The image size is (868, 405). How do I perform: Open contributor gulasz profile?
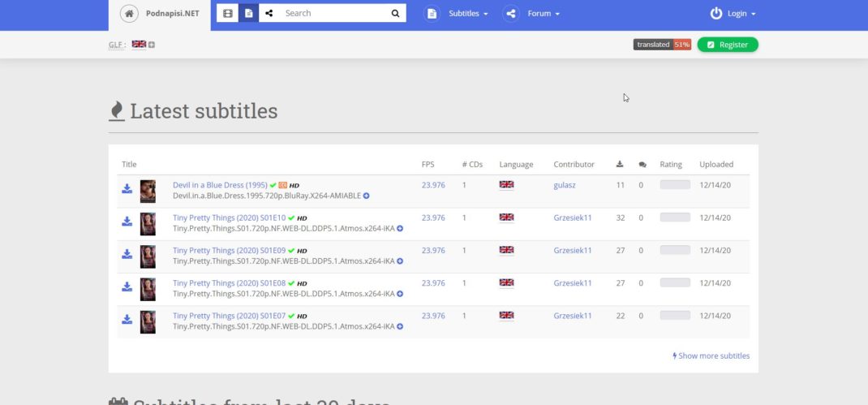(x=565, y=185)
